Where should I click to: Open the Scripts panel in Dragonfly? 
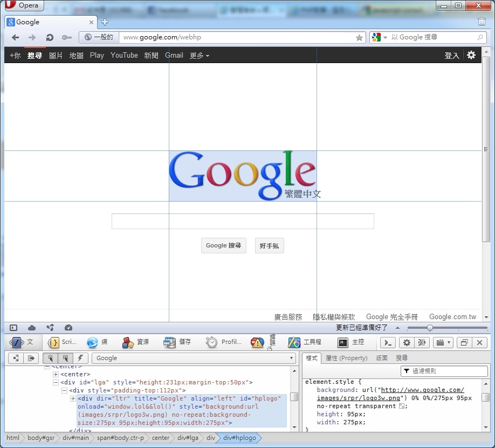click(x=62, y=342)
